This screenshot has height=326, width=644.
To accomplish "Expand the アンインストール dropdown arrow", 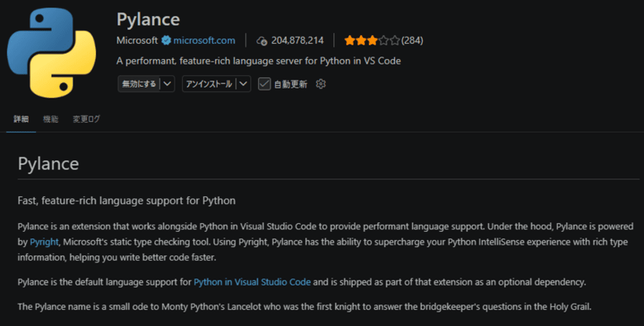I will pos(243,84).
